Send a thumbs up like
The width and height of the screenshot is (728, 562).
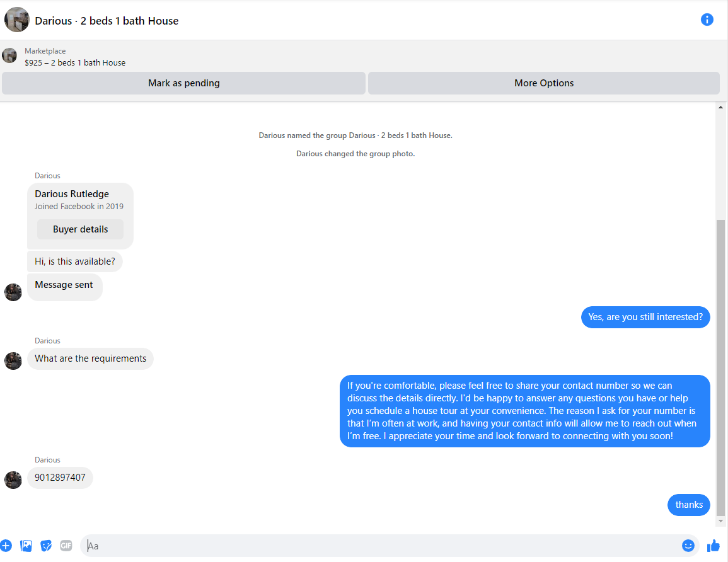point(713,546)
